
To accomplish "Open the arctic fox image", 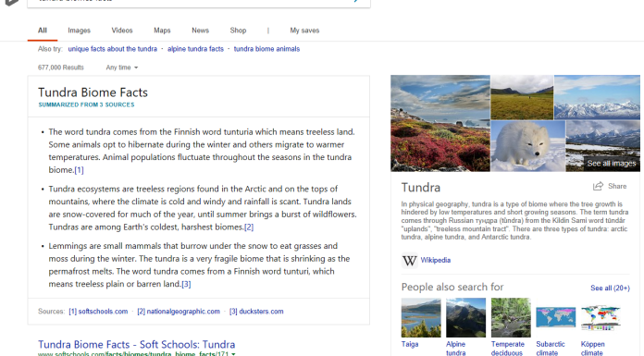I will [x=527, y=146].
